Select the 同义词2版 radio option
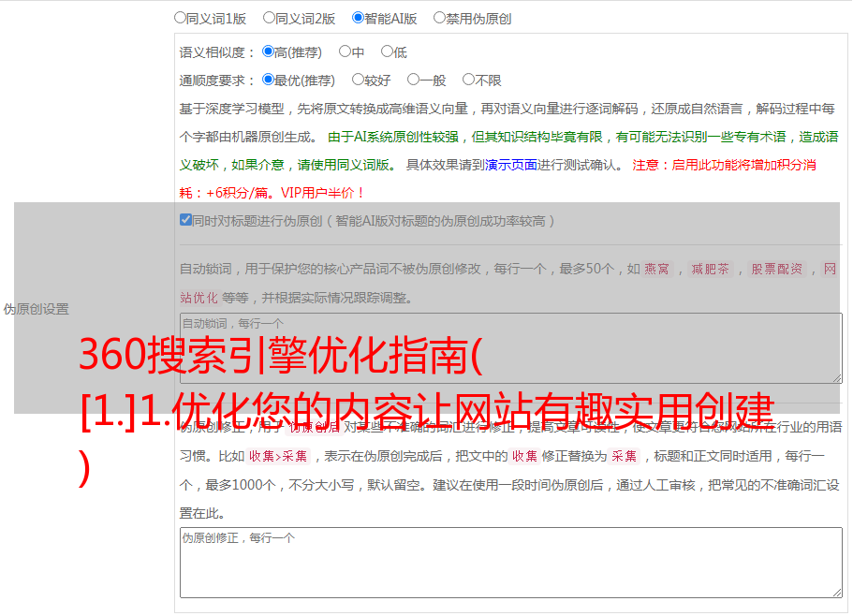853x616 pixels. (269, 18)
